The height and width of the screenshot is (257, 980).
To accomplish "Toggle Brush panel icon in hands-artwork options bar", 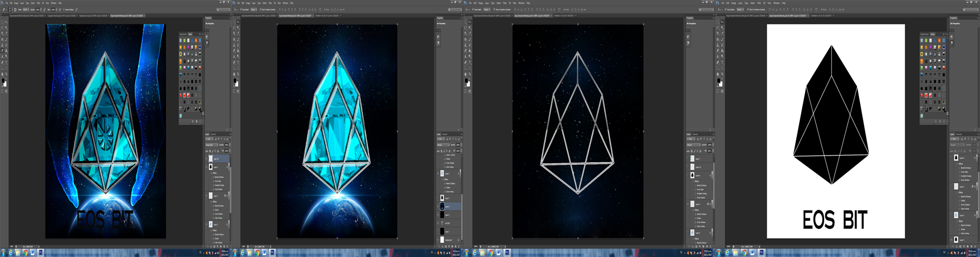I will 15,10.
